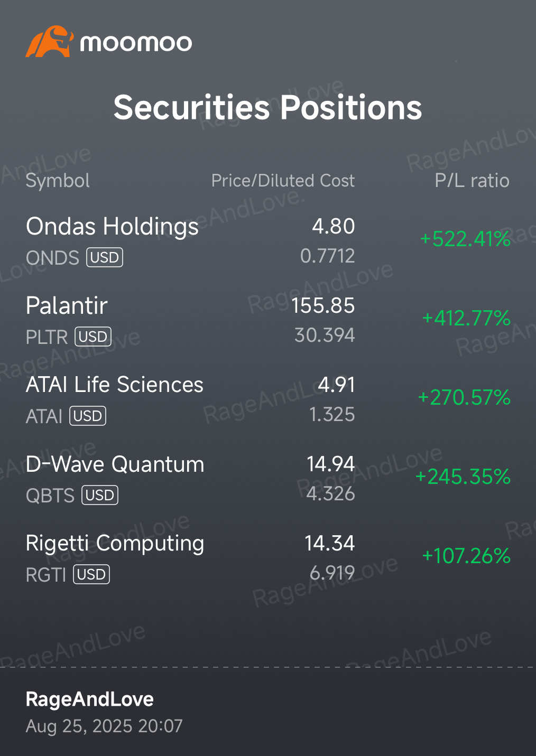Select the P/L ratio column header
Screen dimensions: 536x756
472,181
